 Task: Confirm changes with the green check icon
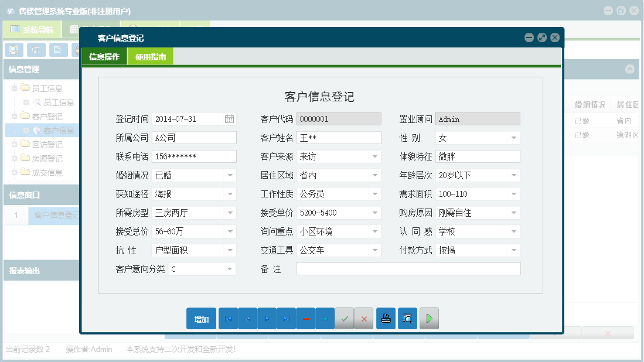coord(345,318)
